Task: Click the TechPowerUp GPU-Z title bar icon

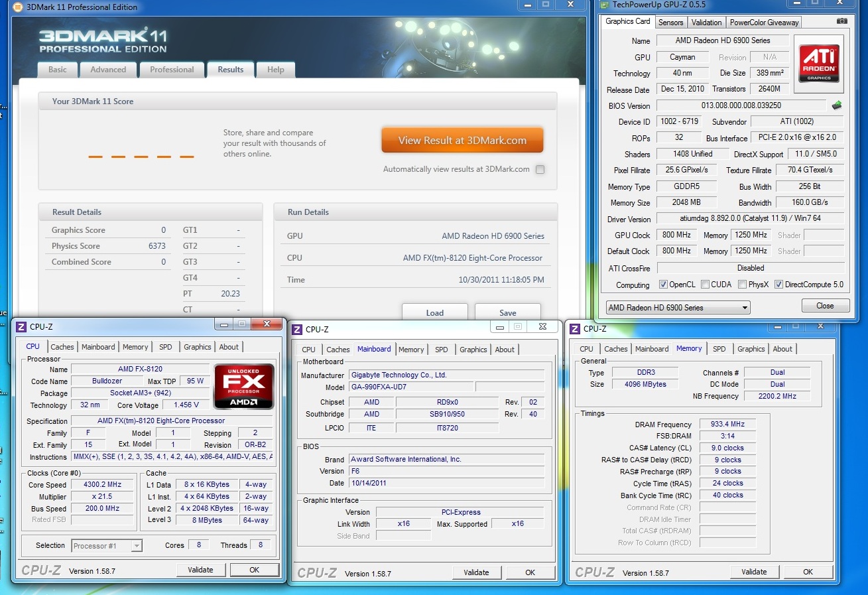Action: click(x=603, y=5)
